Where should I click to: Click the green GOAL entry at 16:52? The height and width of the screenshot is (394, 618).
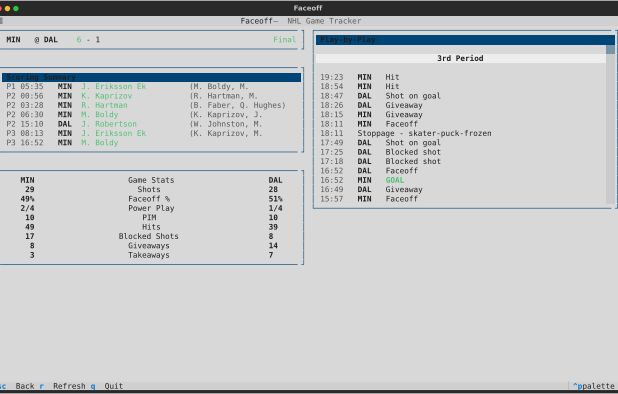coord(395,180)
